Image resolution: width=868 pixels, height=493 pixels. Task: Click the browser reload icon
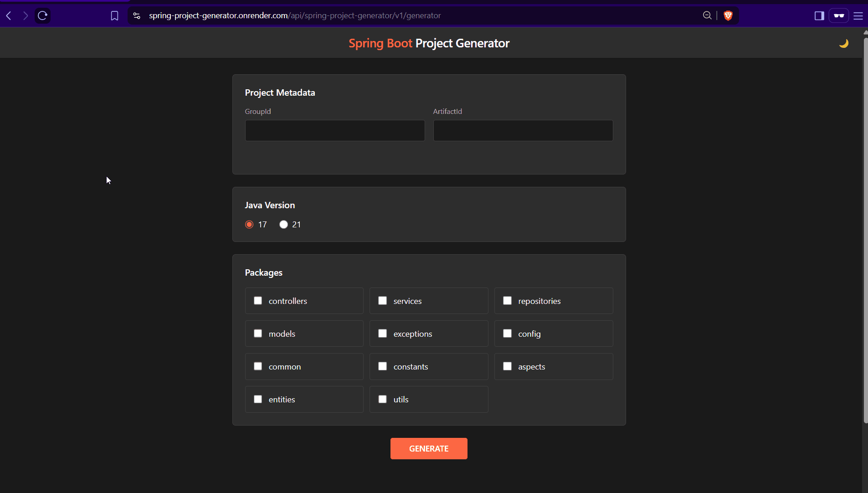point(43,16)
